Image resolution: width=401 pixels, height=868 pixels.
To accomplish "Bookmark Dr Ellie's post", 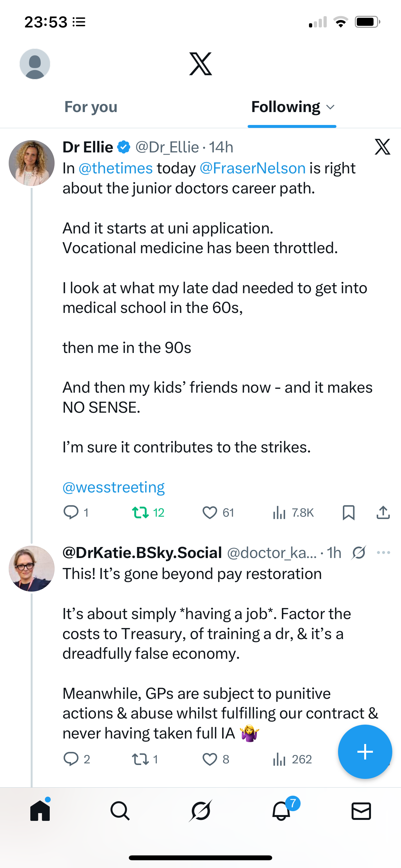I will tap(348, 512).
